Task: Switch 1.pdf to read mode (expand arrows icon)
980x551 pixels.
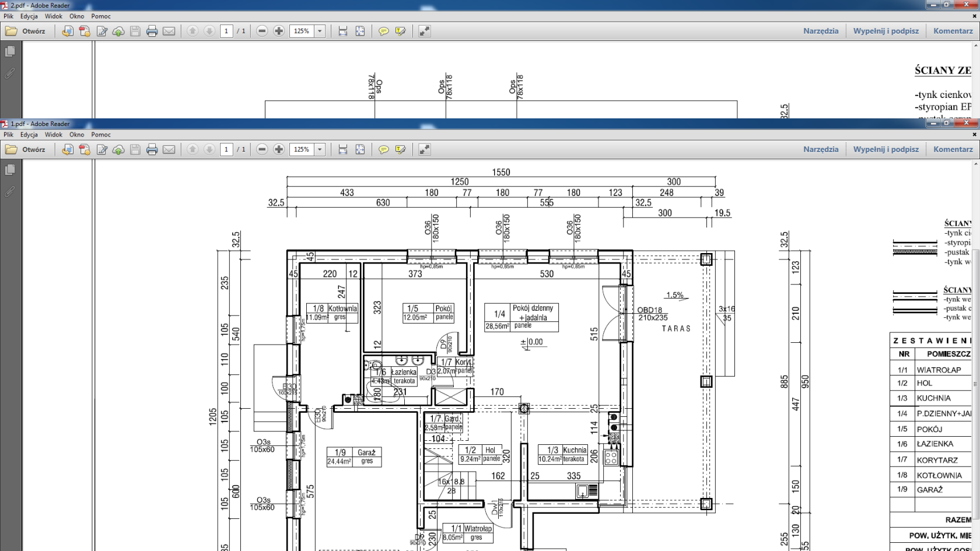Action: 425,150
